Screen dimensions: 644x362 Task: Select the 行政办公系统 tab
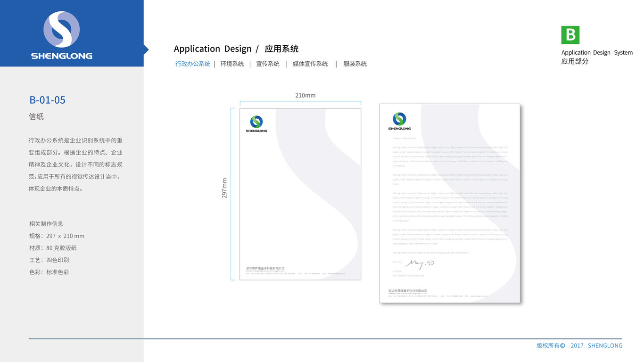coord(193,64)
